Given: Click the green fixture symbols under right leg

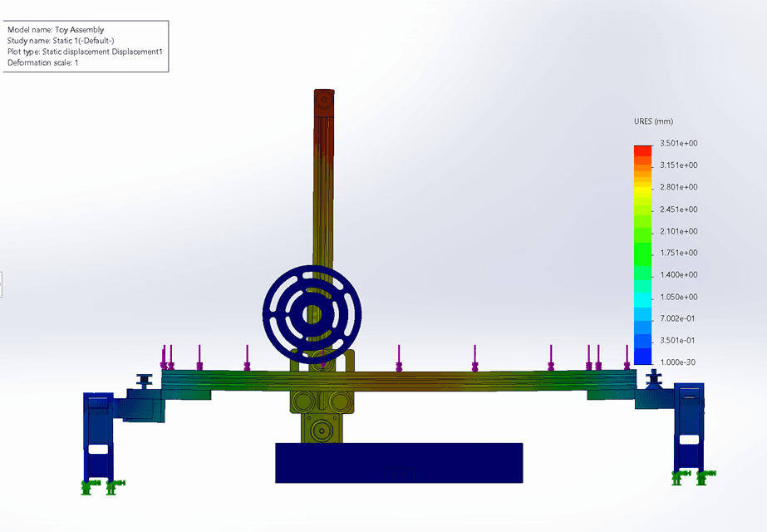Looking at the screenshot, I should [694, 477].
